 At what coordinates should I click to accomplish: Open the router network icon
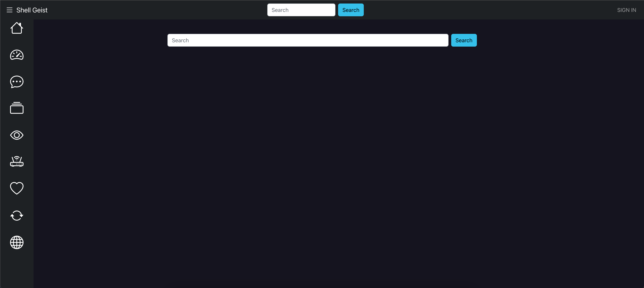(17, 161)
